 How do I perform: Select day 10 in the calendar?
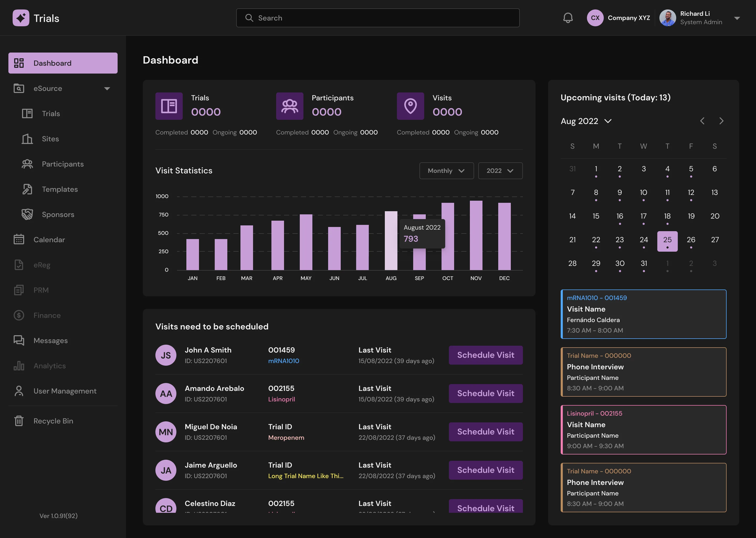[643, 194]
